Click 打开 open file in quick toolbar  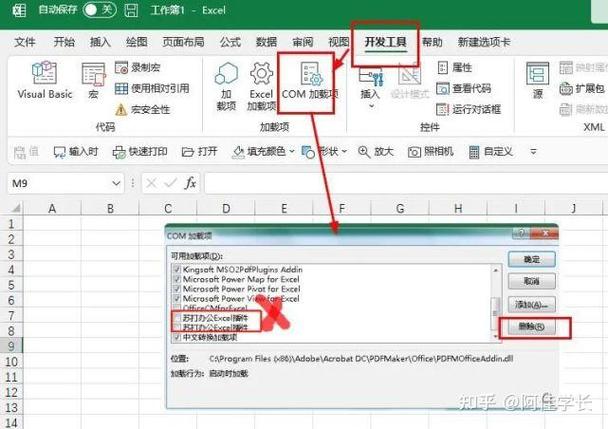[200, 152]
